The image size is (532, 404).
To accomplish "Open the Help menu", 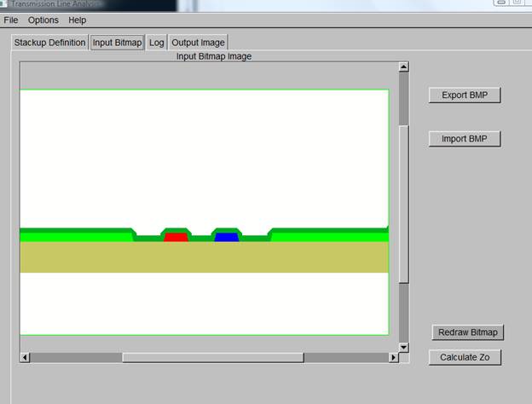I will tap(78, 20).
